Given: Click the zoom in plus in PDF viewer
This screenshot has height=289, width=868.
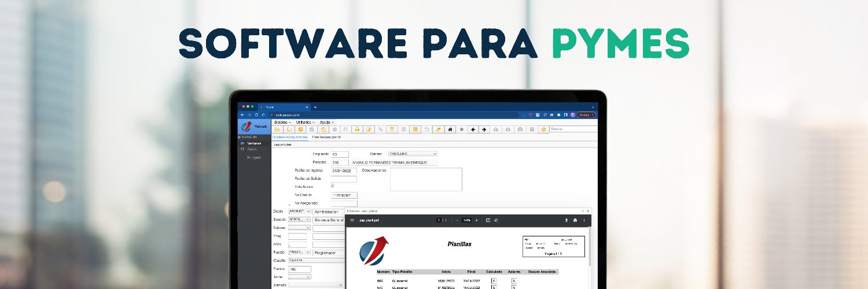Looking at the screenshot, I should [476, 220].
